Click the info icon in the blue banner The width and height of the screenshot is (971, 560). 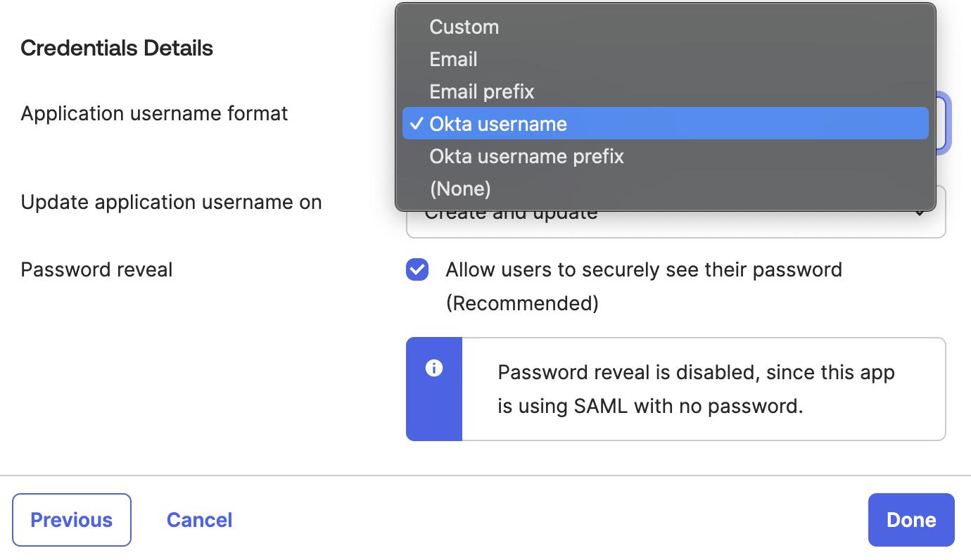pyautogui.click(x=434, y=368)
